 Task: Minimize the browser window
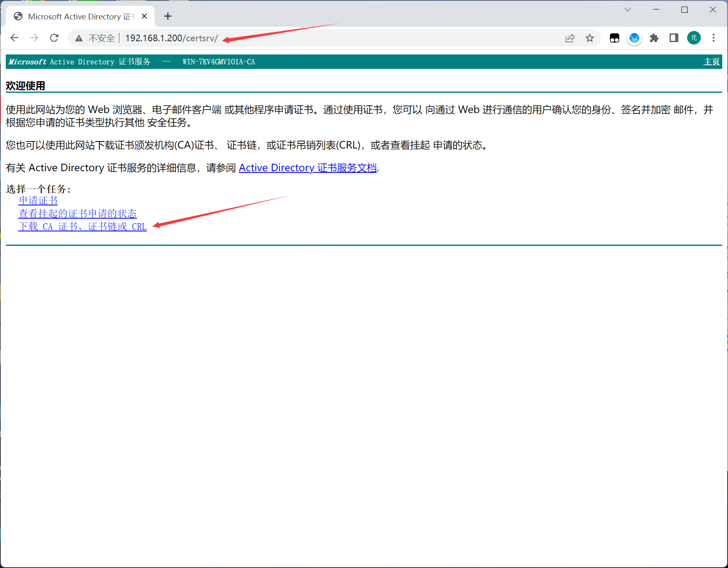[656, 9]
